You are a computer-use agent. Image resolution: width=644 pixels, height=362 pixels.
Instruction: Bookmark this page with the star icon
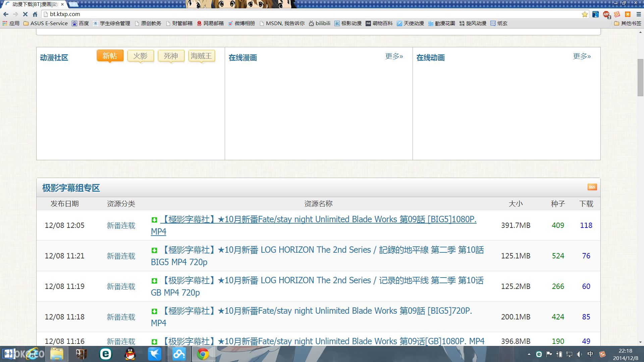(585, 14)
